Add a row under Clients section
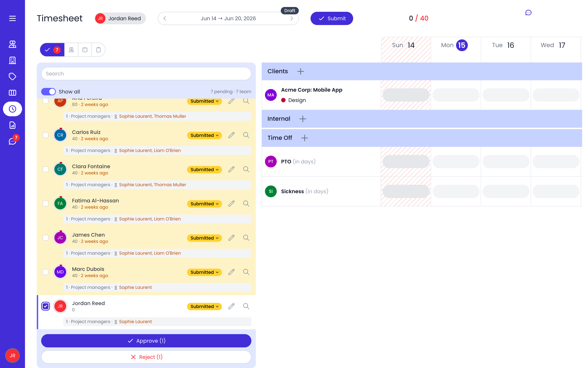This screenshot has height=368, width=588. click(301, 71)
